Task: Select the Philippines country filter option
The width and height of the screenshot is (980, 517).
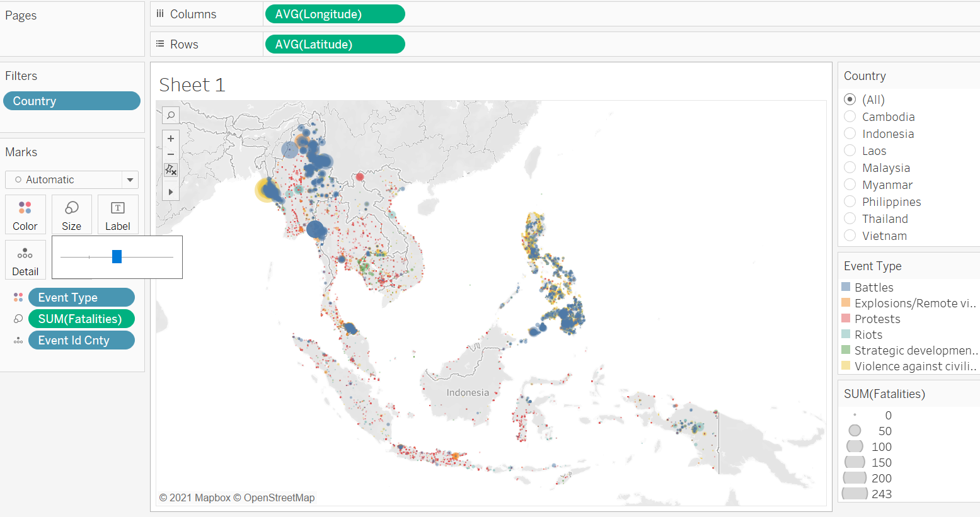Action: (x=850, y=202)
